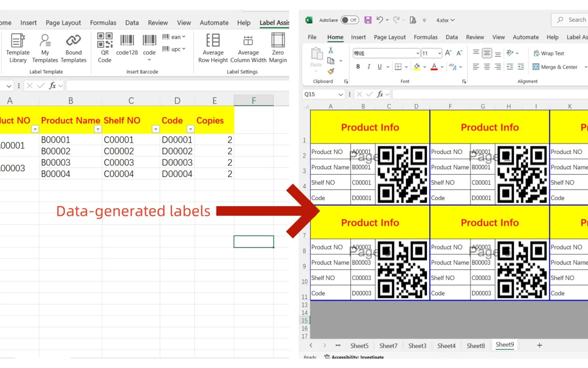The width and height of the screenshot is (588, 368).
Task: Open Template Library in left Excel window
Action: (18, 48)
